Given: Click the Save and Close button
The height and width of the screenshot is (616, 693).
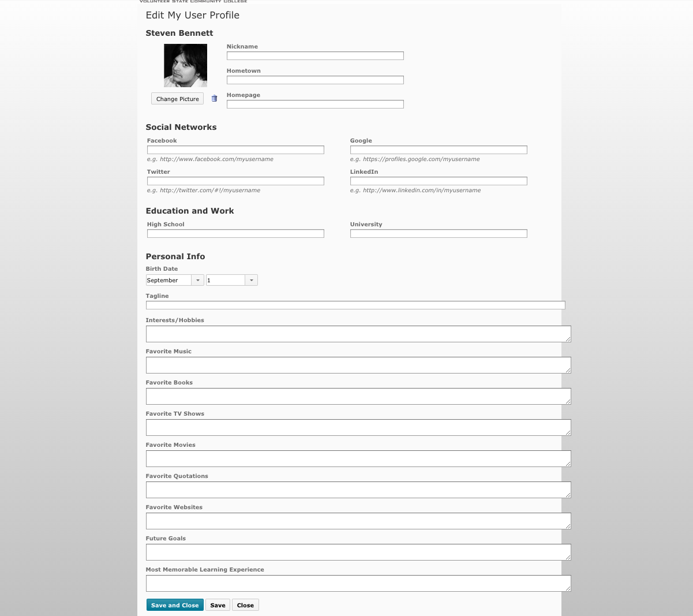Looking at the screenshot, I should (x=175, y=605).
